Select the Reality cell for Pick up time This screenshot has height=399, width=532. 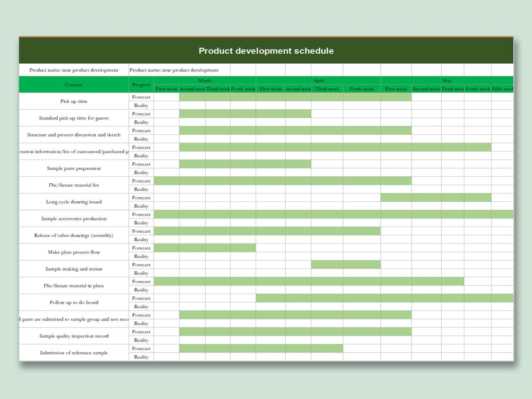(x=141, y=105)
